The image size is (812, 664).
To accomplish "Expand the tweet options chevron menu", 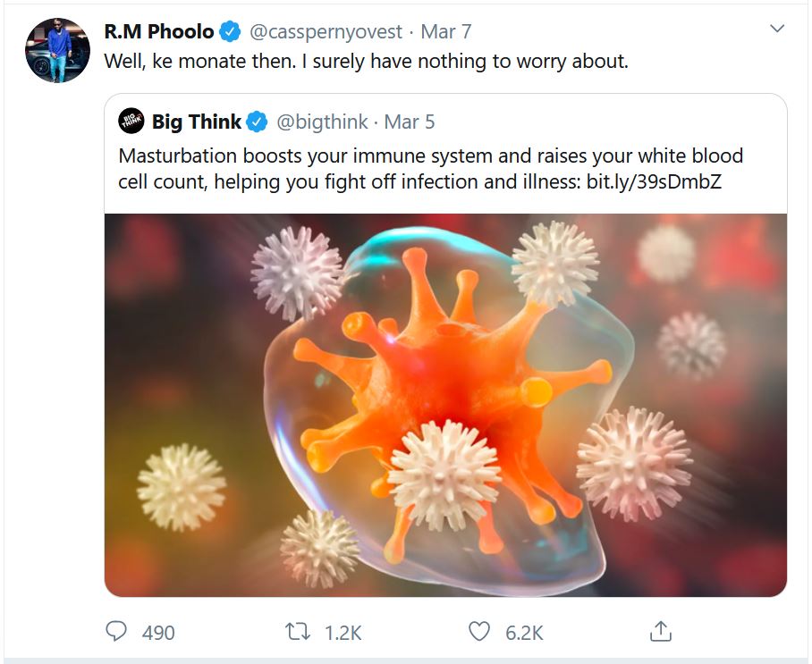I will pos(777,29).
